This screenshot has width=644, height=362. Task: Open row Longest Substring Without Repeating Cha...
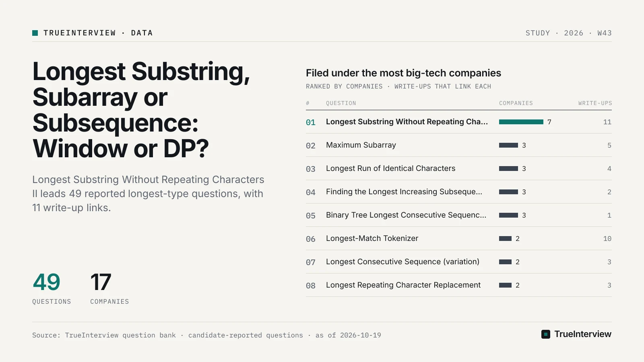(x=459, y=122)
